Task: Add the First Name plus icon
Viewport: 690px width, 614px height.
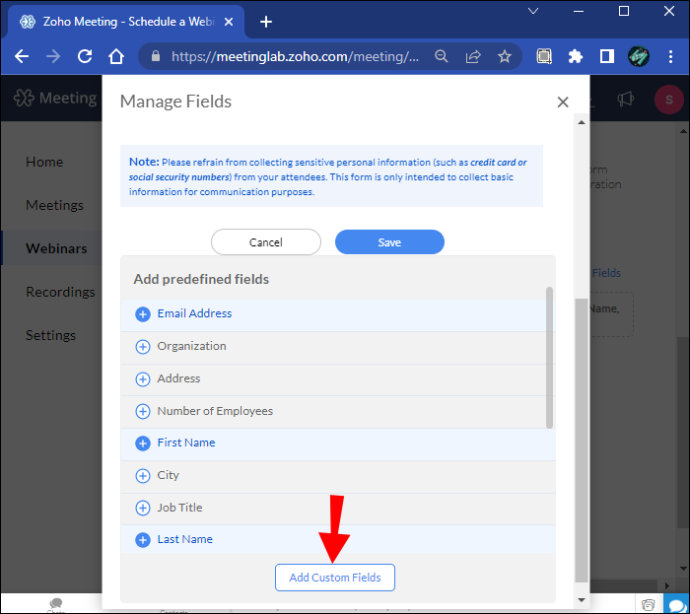Action: [143, 443]
